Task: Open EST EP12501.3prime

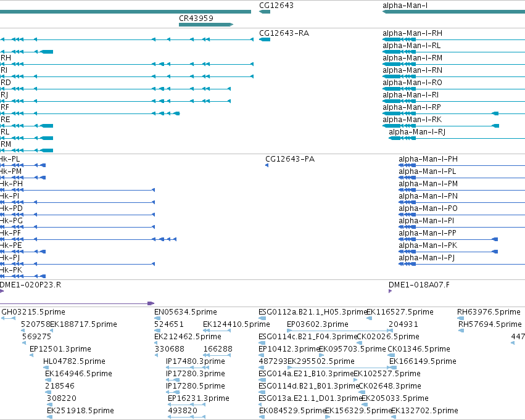Action: pyautogui.click(x=60, y=349)
